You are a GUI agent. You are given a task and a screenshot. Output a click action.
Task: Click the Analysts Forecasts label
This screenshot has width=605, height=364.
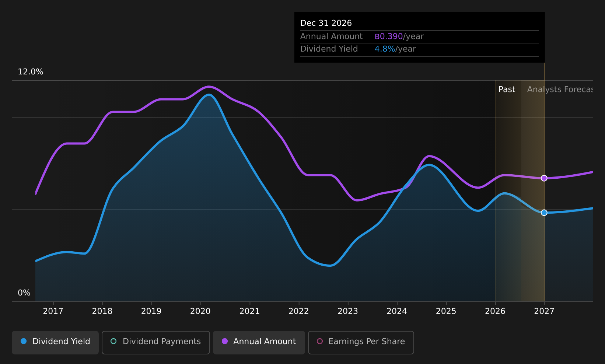[x=560, y=90]
